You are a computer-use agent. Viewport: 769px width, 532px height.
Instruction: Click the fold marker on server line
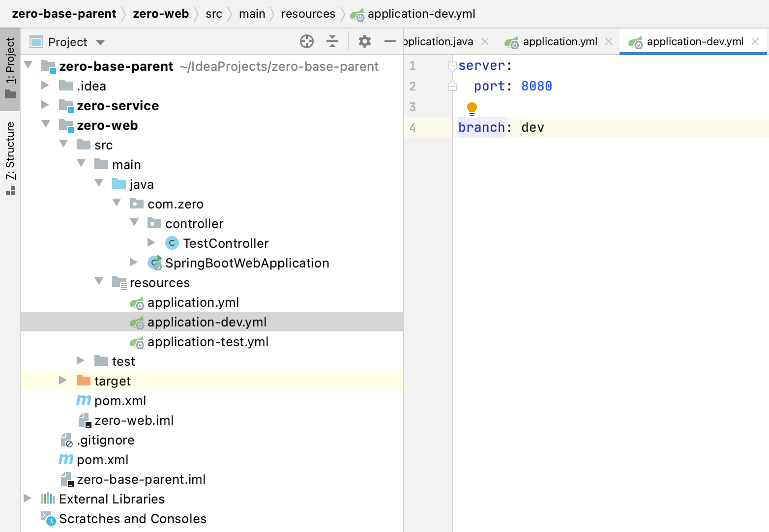(452, 66)
